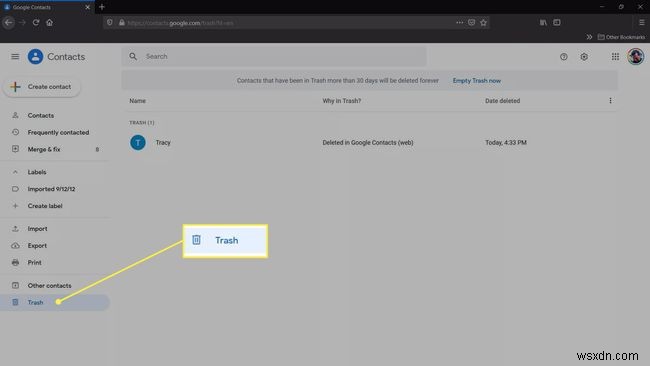
Task: Save page to Pocket
Action: click(x=471, y=22)
